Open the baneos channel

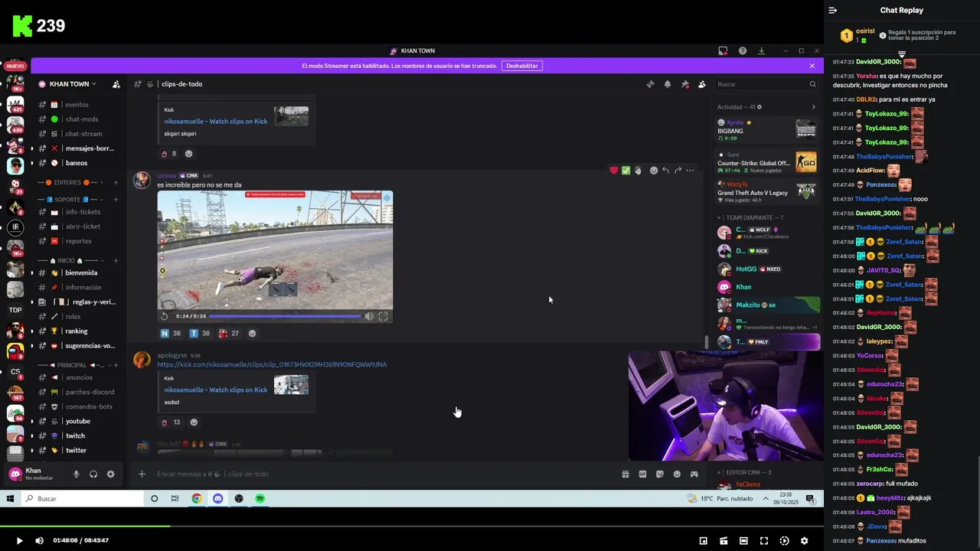[77, 163]
